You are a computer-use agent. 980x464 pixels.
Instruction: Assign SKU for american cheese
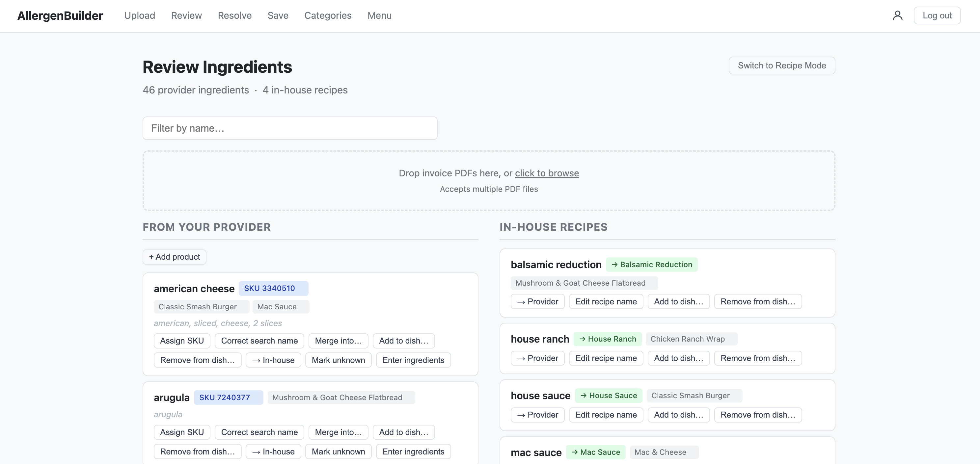(x=182, y=341)
